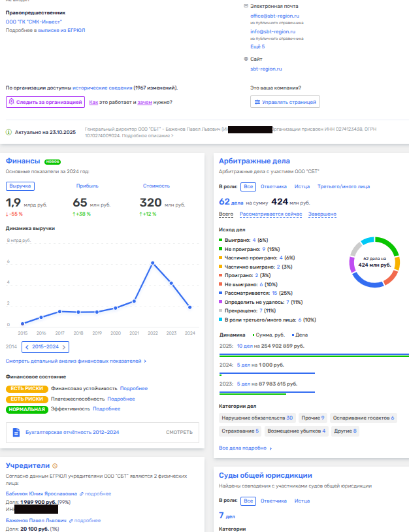Click the document icon beside Бухгалтерская отчётность
The image size is (409, 532).
pos(18,432)
